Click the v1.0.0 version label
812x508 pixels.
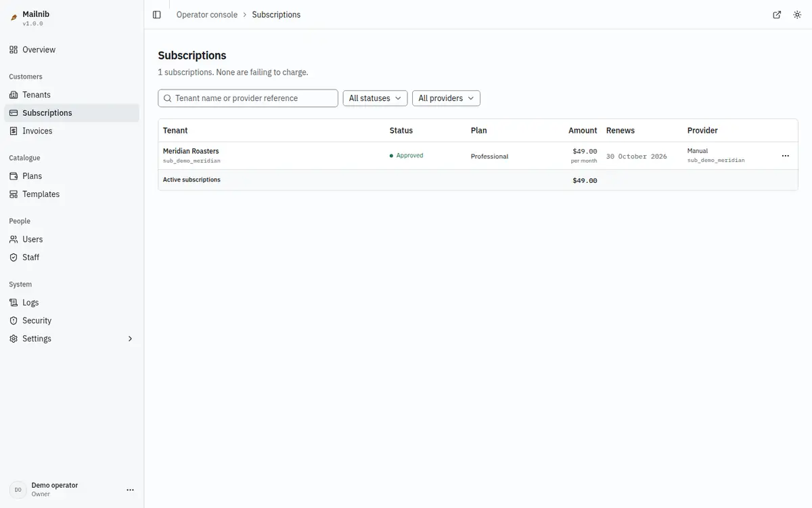coord(32,24)
